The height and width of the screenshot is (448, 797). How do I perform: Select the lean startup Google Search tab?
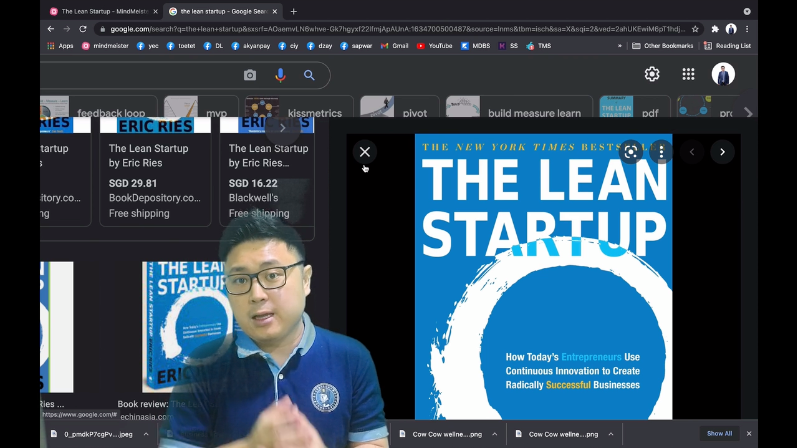point(224,11)
